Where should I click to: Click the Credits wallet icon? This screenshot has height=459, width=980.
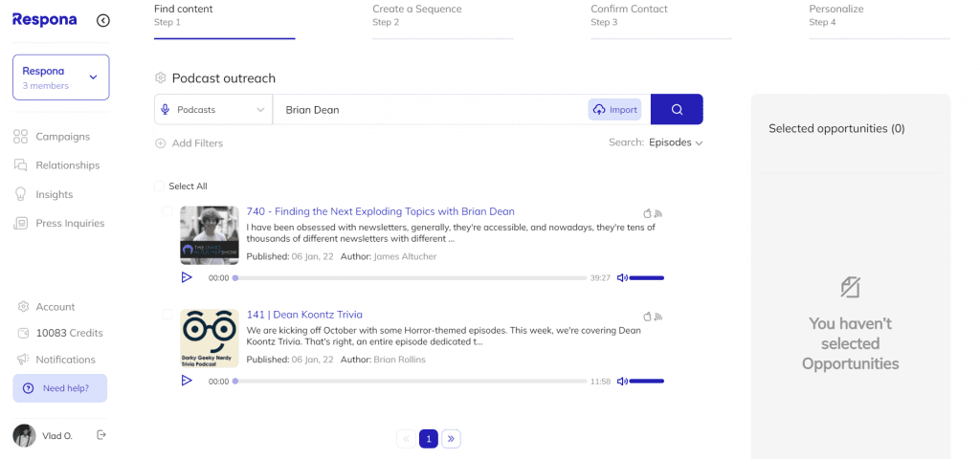pos(23,333)
